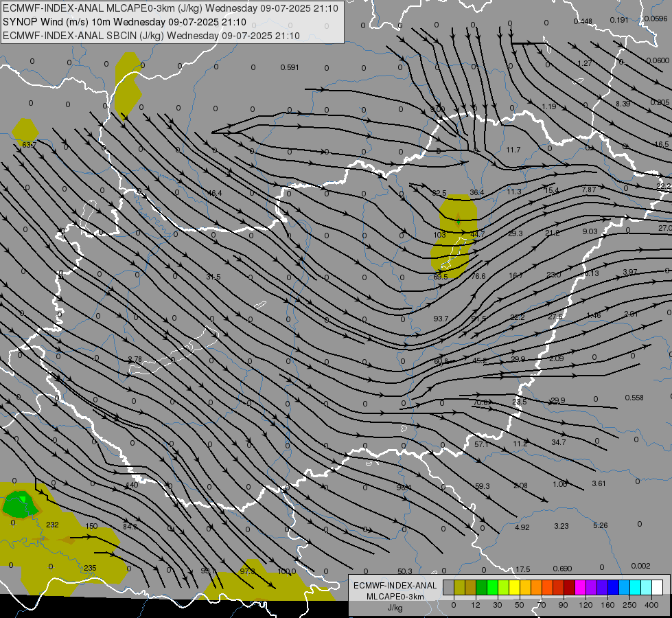The width and height of the screenshot is (672, 618).
Task: Click the grid value 0.002
Action: pos(640,566)
